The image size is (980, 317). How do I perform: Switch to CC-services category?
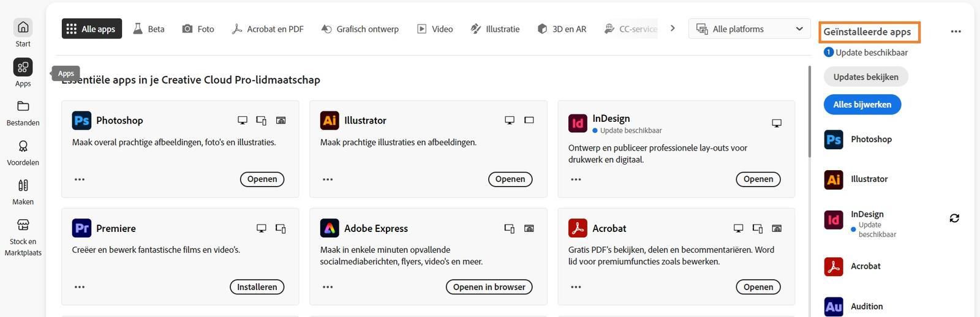tap(630, 29)
